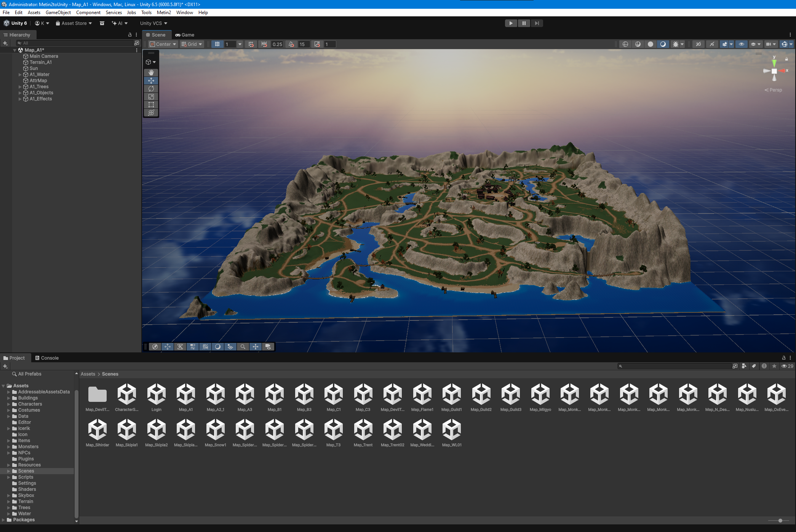Viewport: 796px width, 532px height.
Task: Open the Metin2 menu
Action: point(164,13)
